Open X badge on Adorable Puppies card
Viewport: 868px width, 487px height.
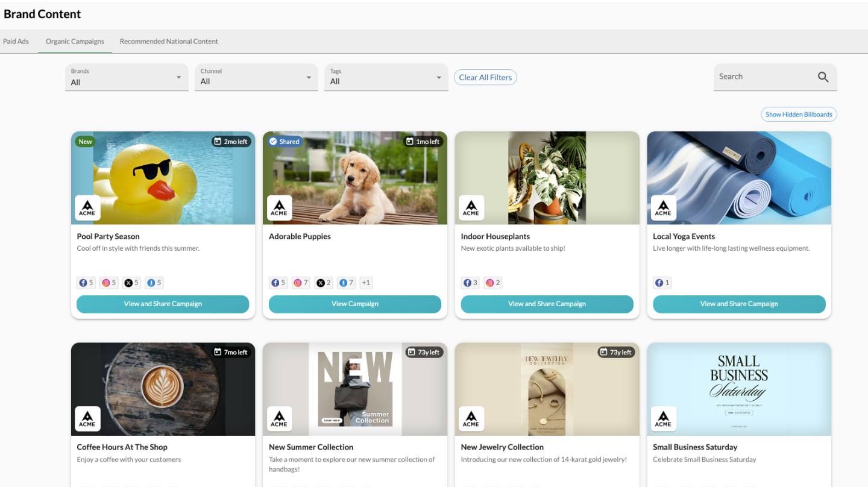coord(324,283)
